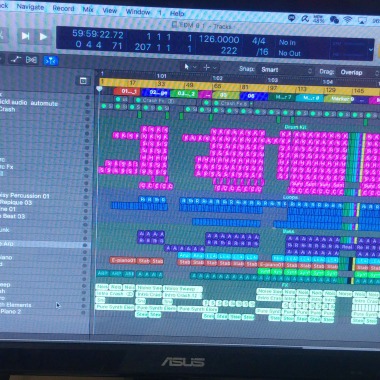This screenshot has width=380, height=380.
Task: Click the speech bubble menu bar icon
Action: click(x=291, y=18)
